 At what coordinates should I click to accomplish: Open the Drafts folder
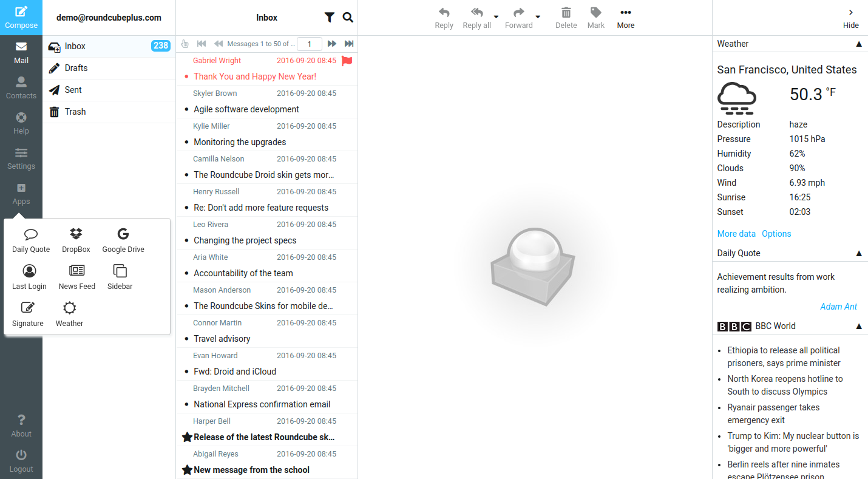[x=76, y=68]
